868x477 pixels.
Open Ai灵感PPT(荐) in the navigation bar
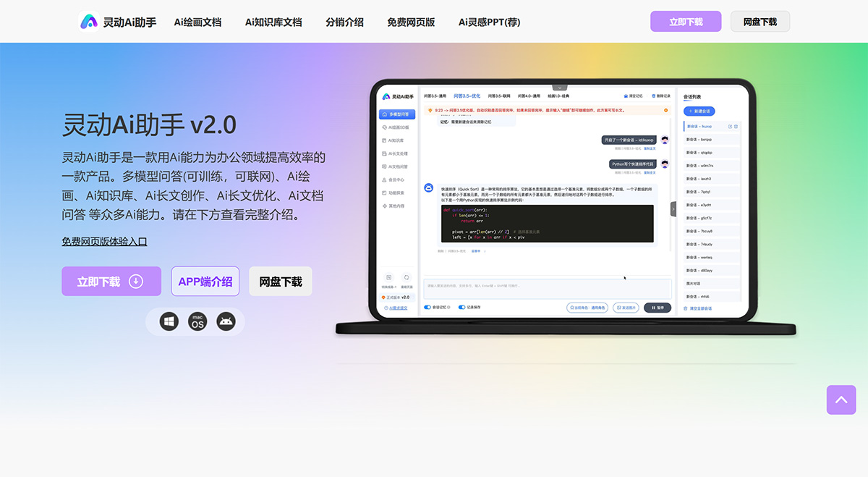click(488, 22)
